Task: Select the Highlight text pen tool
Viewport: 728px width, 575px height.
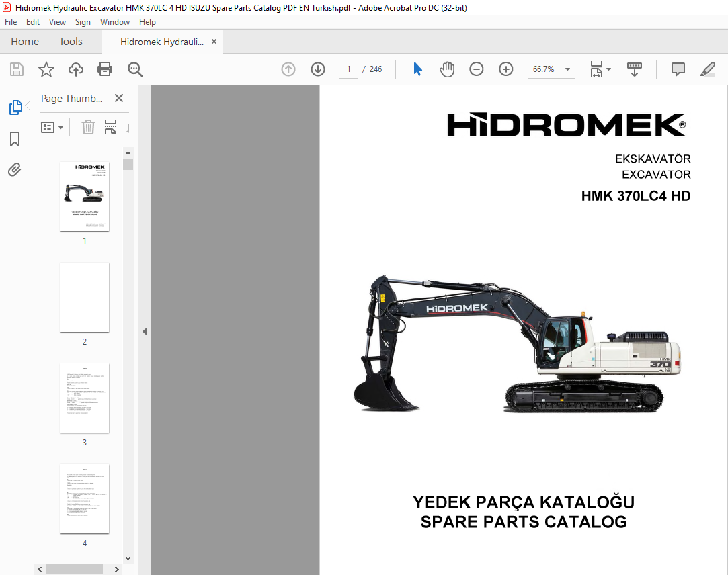Action: click(x=708, y=69)
